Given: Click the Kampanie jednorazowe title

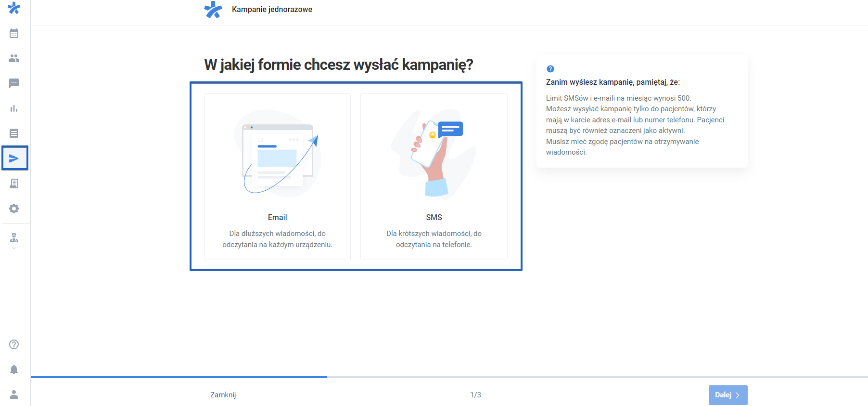Looking at the screenshot, I should click(x=272, y=10).
